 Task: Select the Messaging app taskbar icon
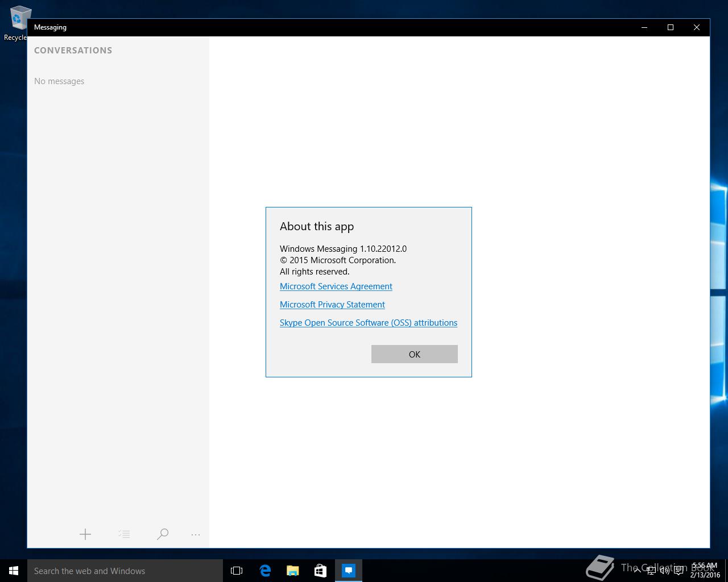pos(348,571)
